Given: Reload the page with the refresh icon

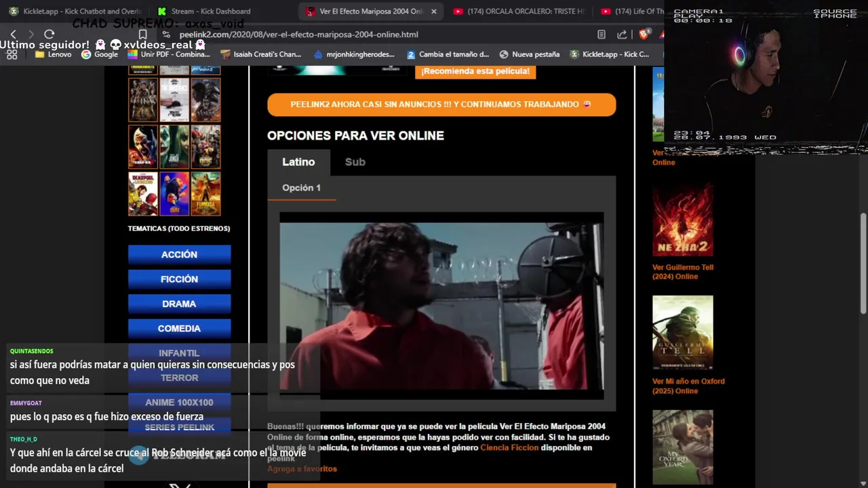Looking at the screenshot, I should [x=49, y=34].
